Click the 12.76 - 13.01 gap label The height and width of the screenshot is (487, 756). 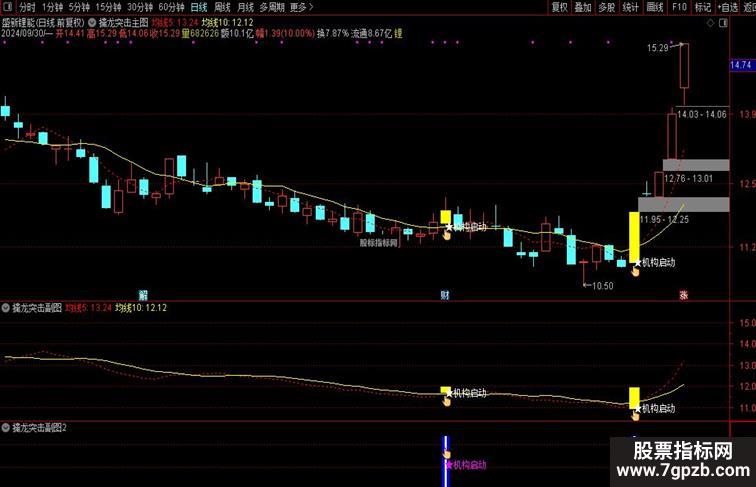(x=688, y=178)
